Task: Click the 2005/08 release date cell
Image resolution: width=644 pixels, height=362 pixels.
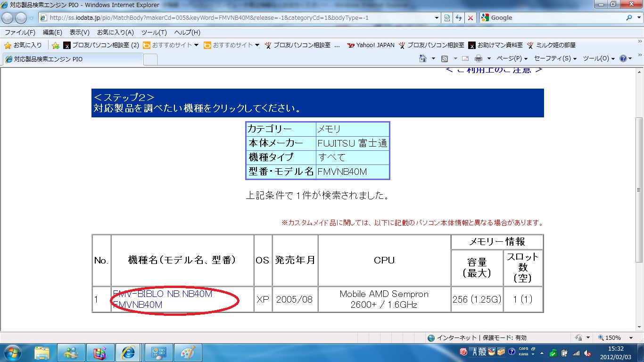Action: pyautogui.click(x=295, y=300)
